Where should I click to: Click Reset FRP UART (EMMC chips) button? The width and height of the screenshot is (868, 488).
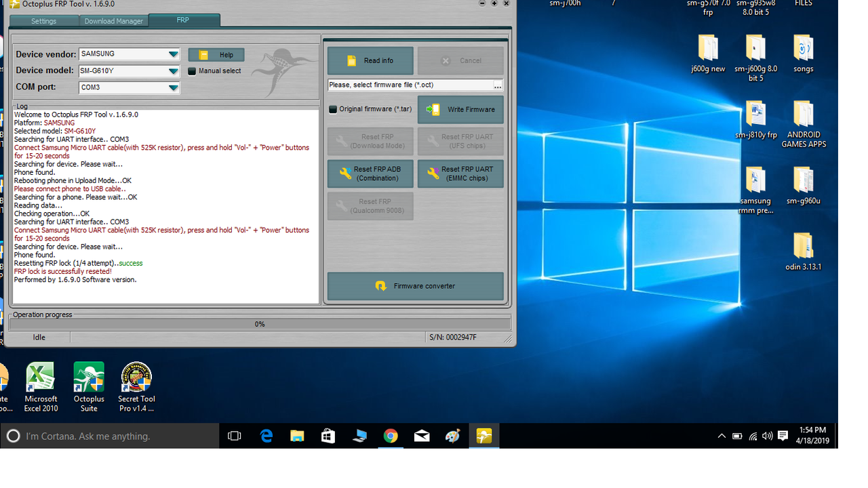click(x=460, y=174)
